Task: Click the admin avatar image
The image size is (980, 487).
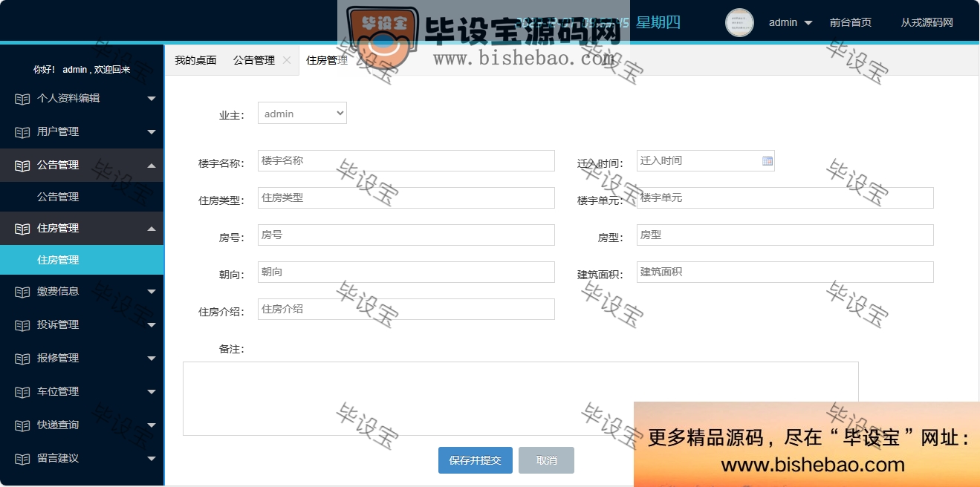Action: [x=739, y=22]
